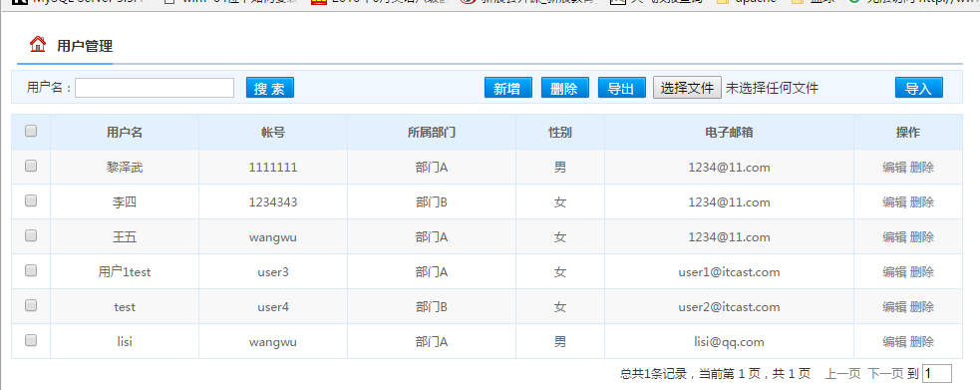Click email user2@itcast.com

pyautogui.click(x=729, y=307)
